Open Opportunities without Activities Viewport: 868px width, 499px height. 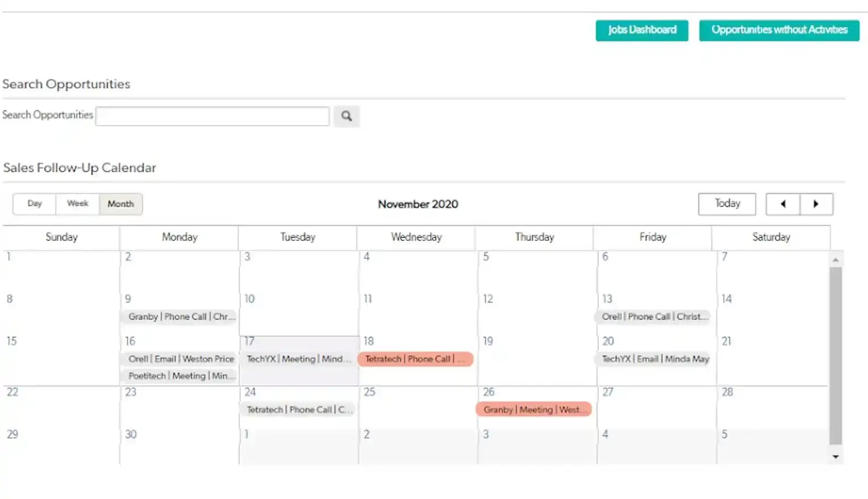pyautogui.click(x=778, y=30)
